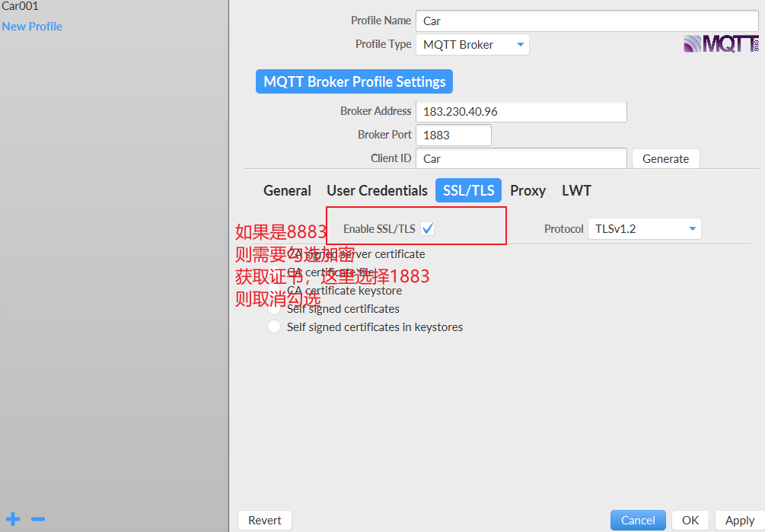The height and width of the screenshot is (532, 765).
Task: Confirm settings with the OK button
Action: [x=690, y=520]
